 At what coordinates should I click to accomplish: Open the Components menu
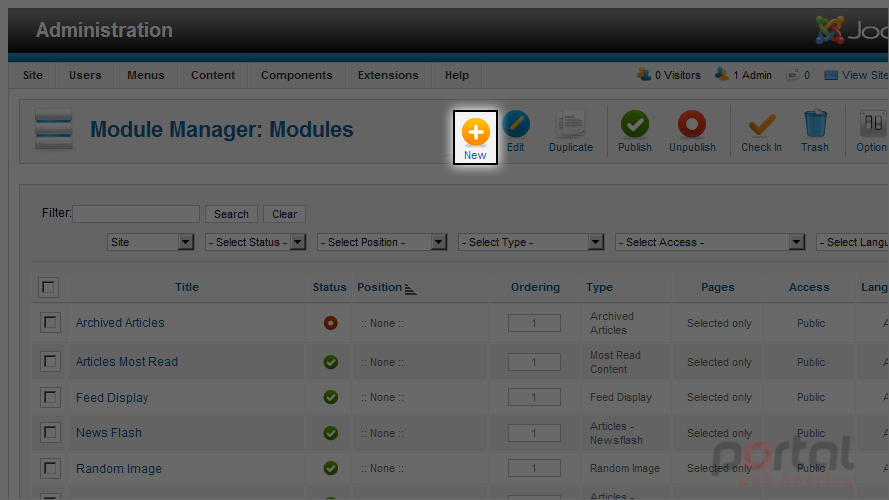coord(297,75)
